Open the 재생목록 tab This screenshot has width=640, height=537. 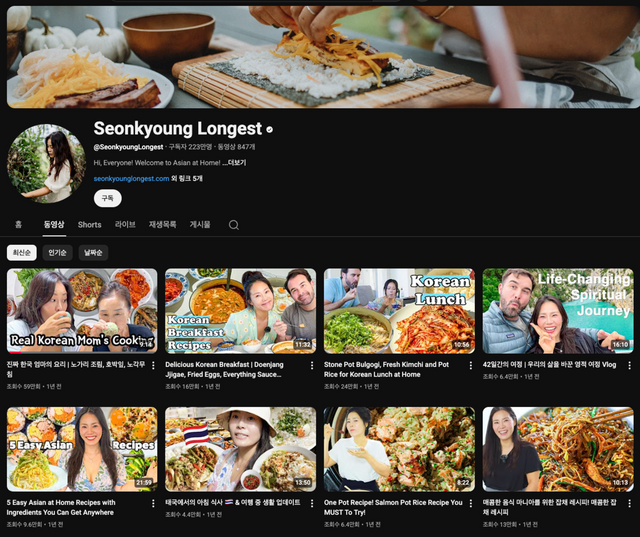[x=162, y=225]
